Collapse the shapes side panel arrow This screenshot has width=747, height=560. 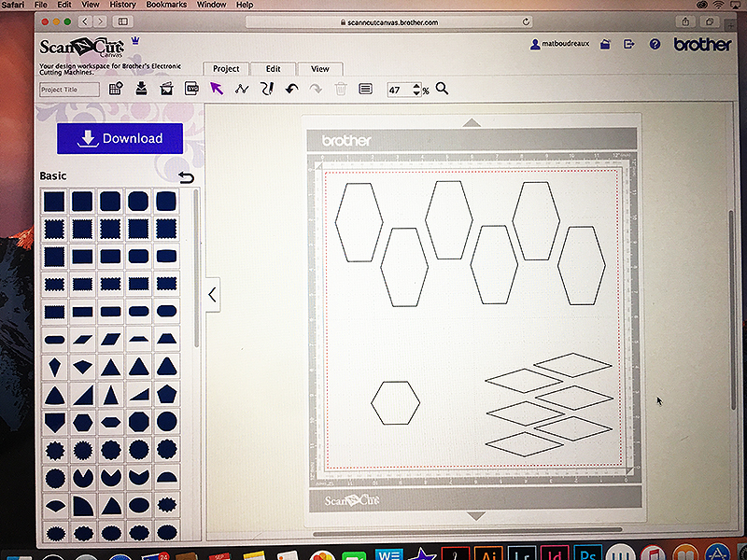[x=212, y=295]
